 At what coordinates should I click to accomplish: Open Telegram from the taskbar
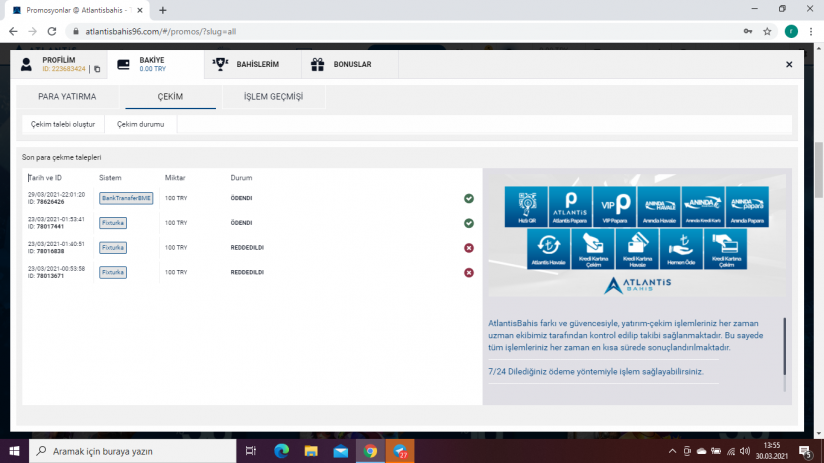click(400, 451)
